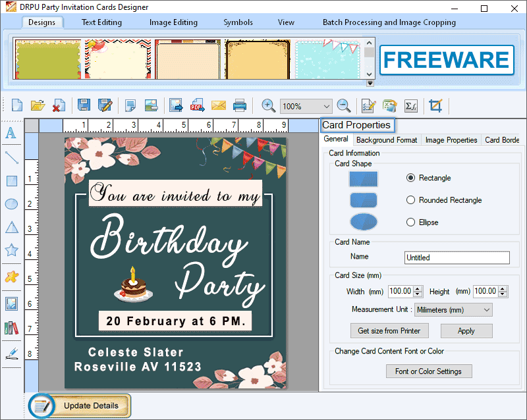Click the Print icon in toolbar
The width and height of the screenshot is (527, 420).
(x=240, y=105)
